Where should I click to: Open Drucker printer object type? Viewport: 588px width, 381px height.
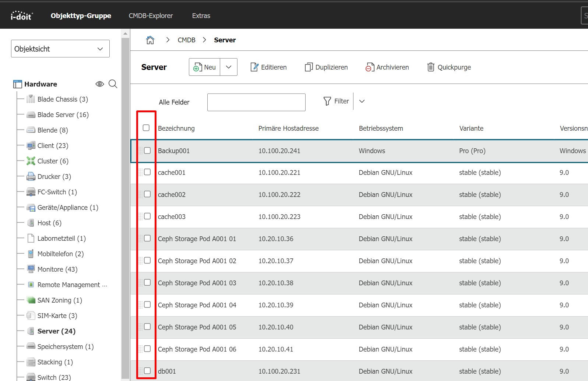54,177
